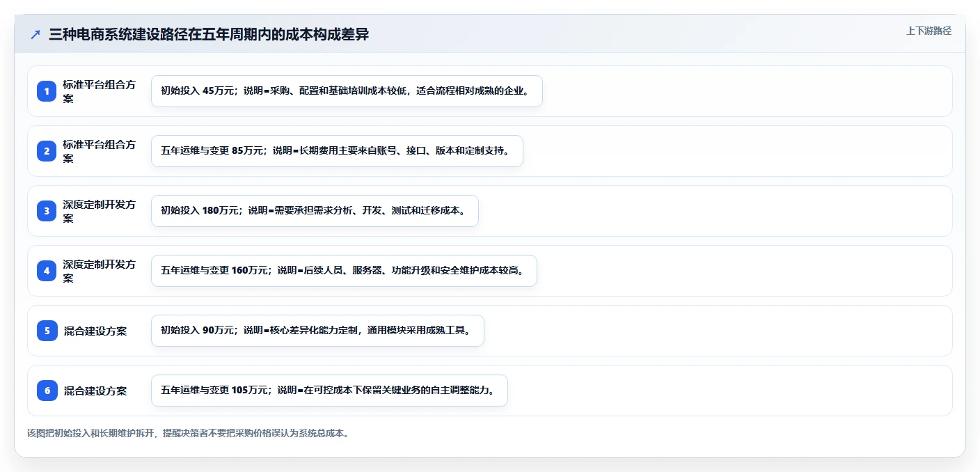Select the 标准平台组合方案 label in row 2

coord(99,151)
